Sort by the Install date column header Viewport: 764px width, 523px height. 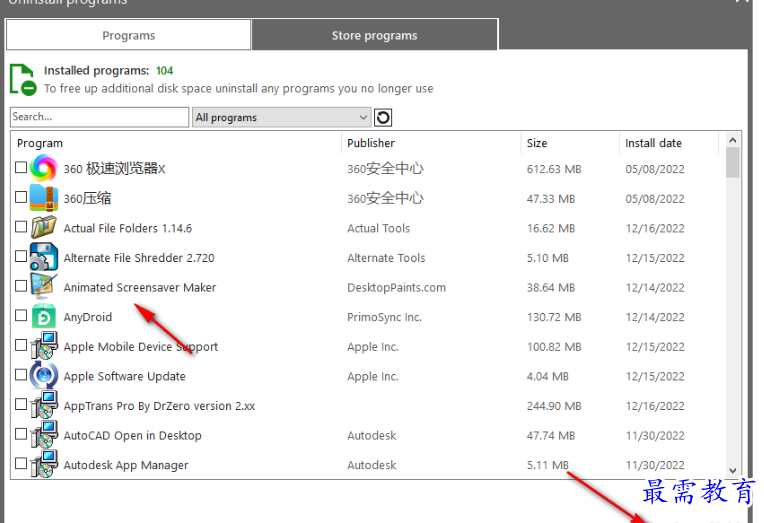click(653, 143)
